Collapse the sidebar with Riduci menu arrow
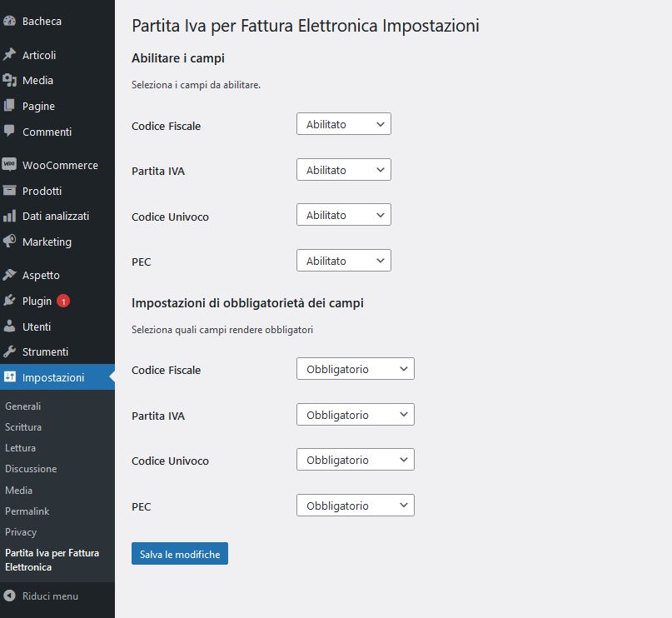 click(10, 596)
